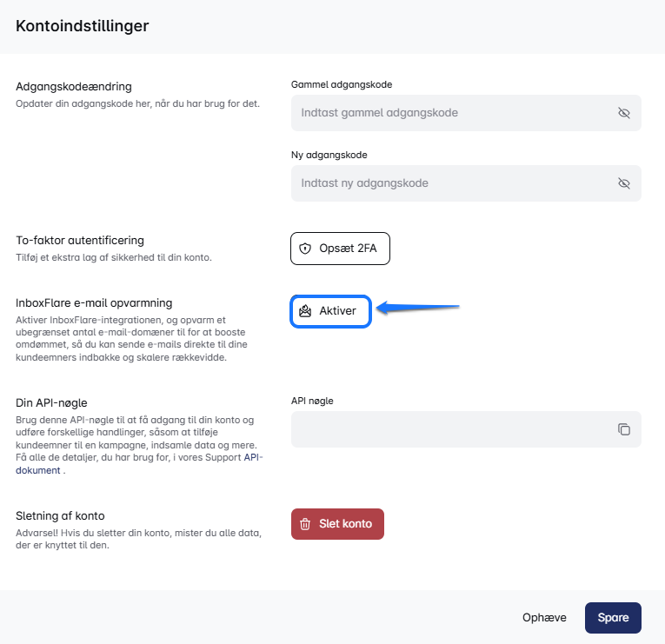Click the 'API nøgle' field label
Image resolution: width=665 pixels, height=644 pixels.
(x=312, y=401)
